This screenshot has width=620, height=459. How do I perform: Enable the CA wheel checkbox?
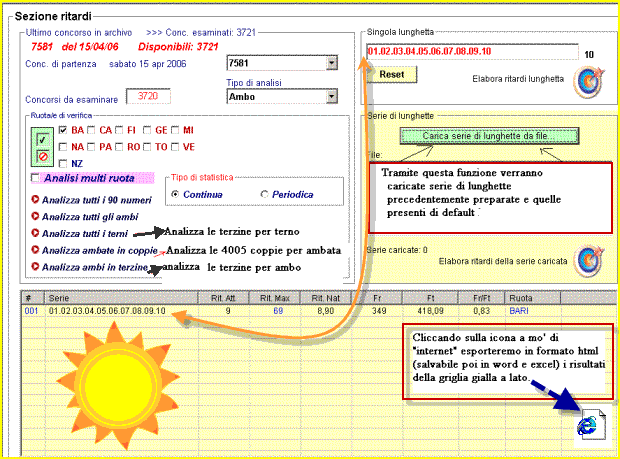pos(91,130)
